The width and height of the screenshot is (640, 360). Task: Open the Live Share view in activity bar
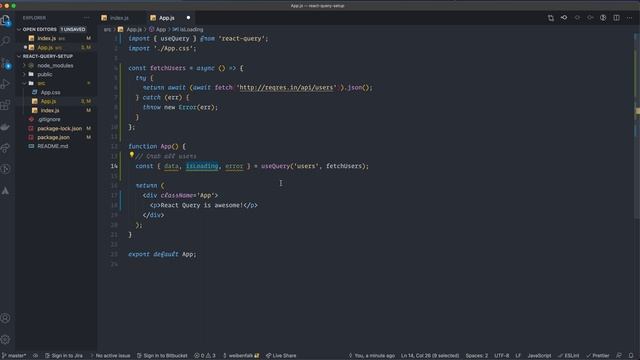tap(5, 148)
